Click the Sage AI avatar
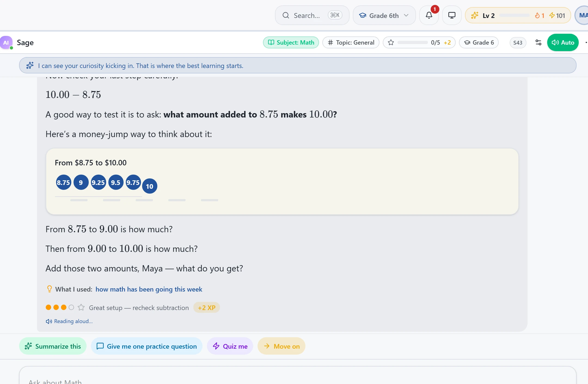 tap(6, 43)
